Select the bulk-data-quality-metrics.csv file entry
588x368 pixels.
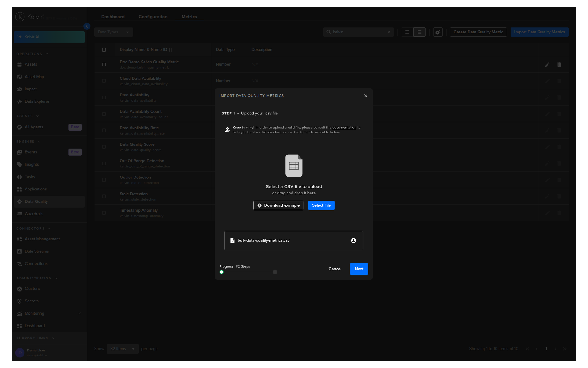pos(294,240)
